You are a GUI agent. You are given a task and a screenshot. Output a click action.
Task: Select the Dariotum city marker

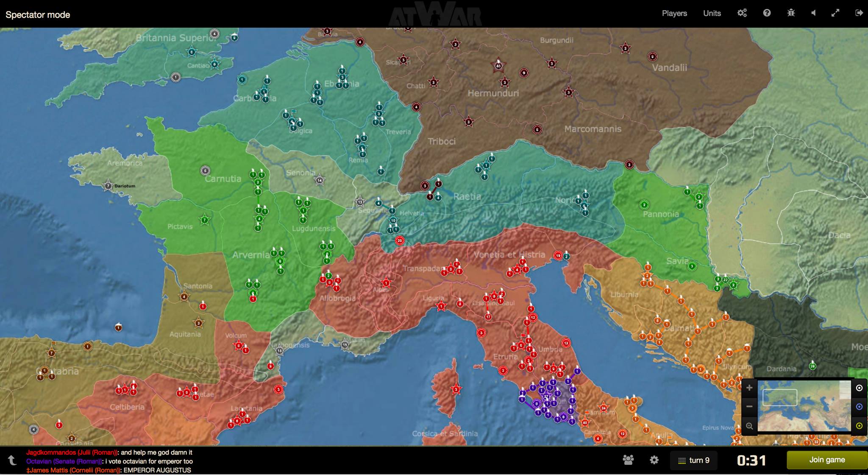(x=108, y=186)
